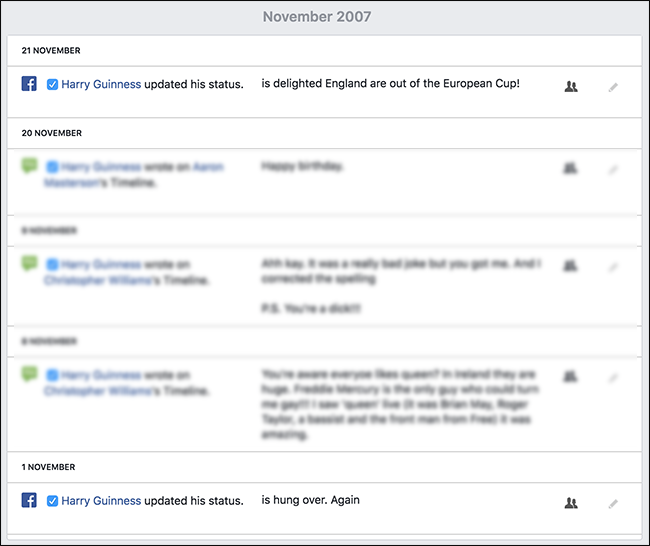The width and height of the screenshot is (650, 546).
Task: Click pencil icon on Happy birthday post
Action: pos(613,169)
